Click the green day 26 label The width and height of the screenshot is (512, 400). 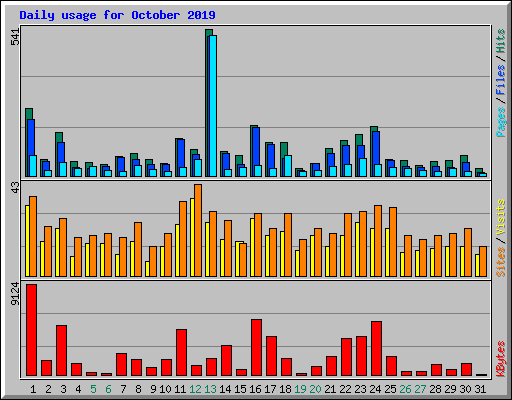[x=405, y=389]
